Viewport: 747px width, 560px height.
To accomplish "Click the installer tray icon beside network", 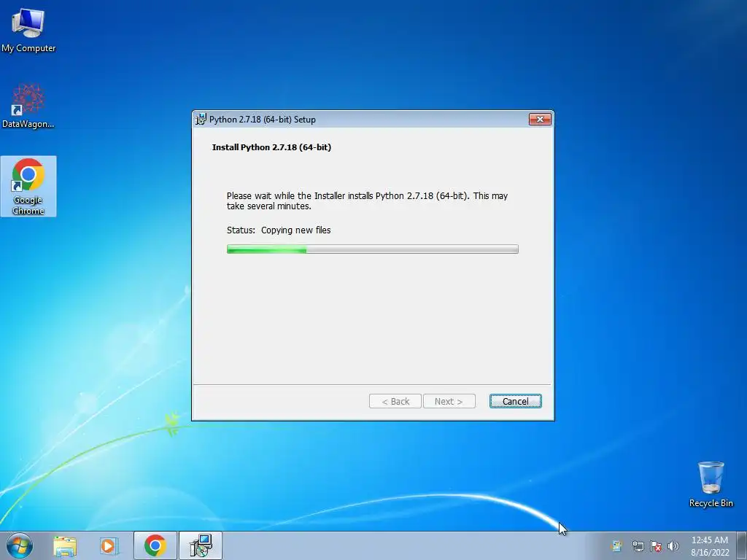I will [x=617, y=546].
